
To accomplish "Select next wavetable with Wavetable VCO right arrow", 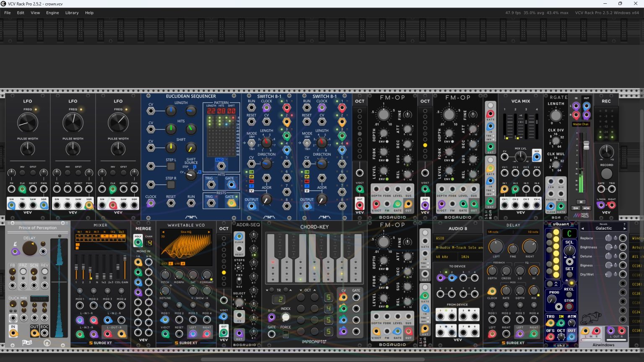I will pos(210,232).
